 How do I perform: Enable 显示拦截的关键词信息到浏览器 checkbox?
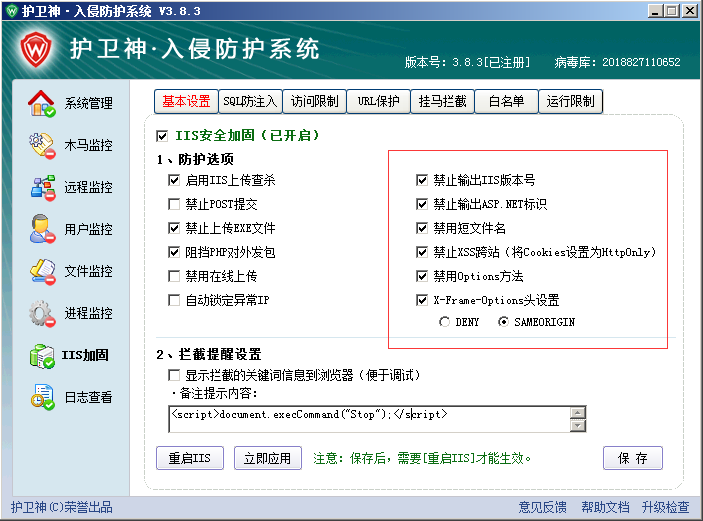click(x=174, y=375)
